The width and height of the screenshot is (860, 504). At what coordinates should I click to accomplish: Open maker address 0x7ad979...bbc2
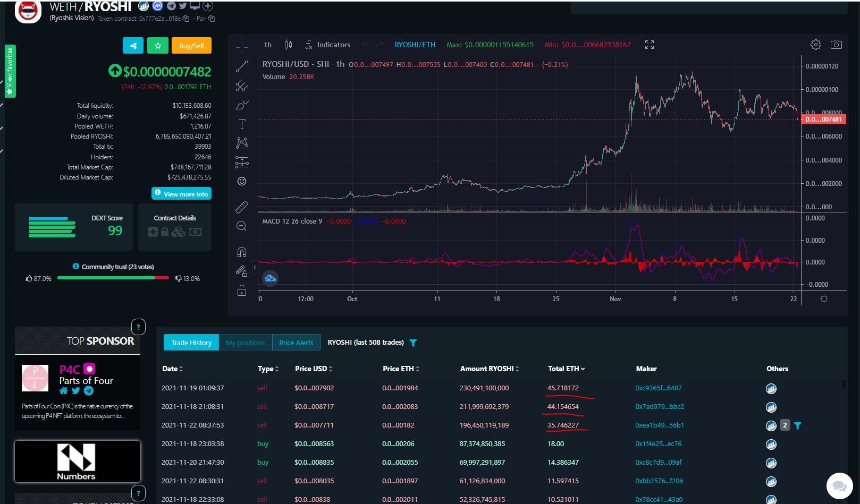coord(660,407)
